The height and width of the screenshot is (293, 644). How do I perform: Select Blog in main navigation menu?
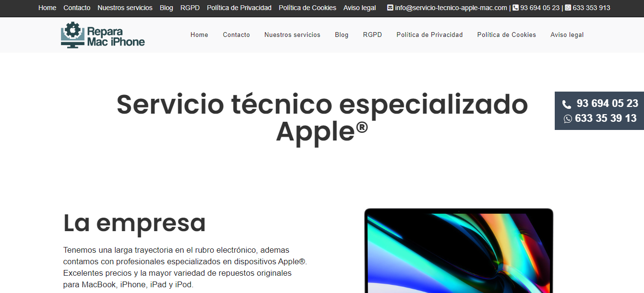click(x=342, y=35)
